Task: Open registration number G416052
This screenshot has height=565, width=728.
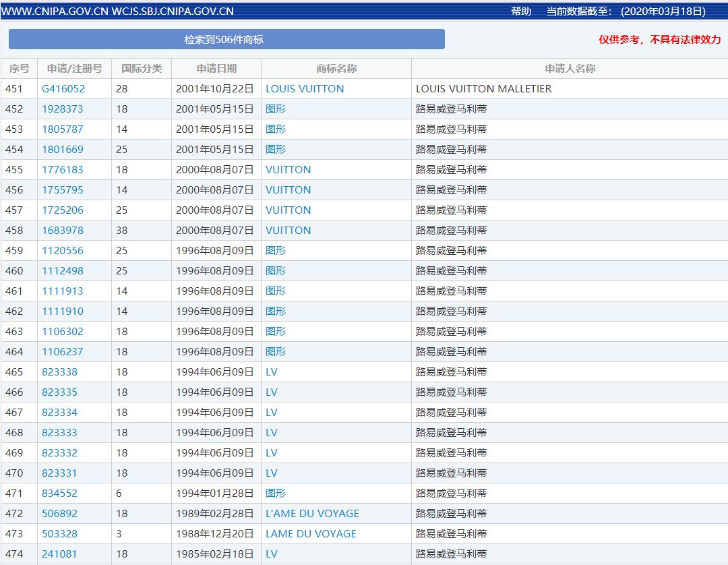Action: 63,89
